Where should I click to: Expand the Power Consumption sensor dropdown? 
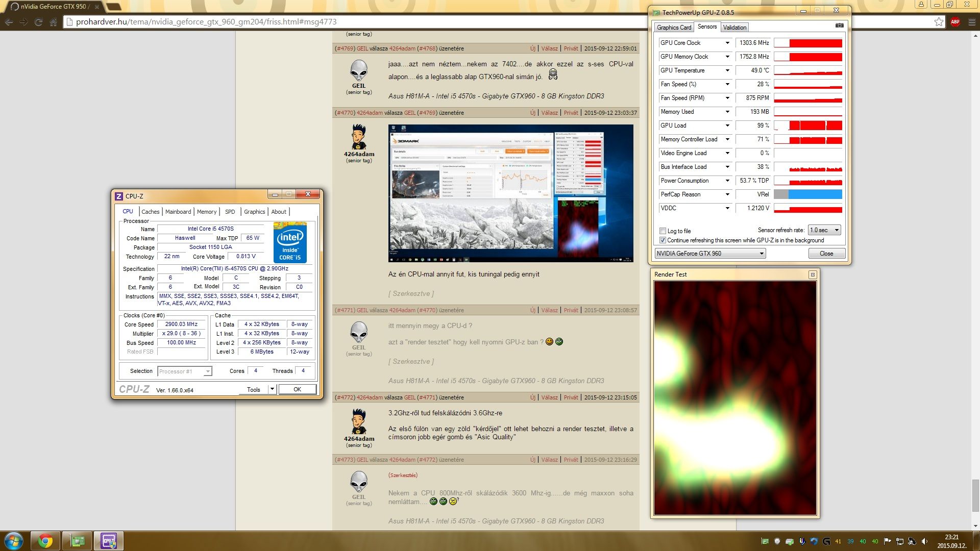(x=727, y=181)
